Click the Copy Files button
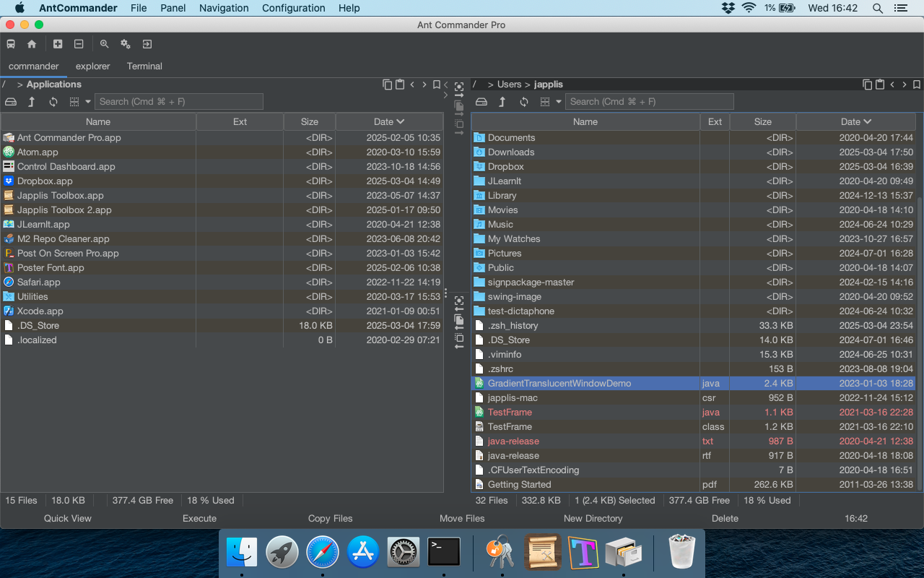The width and height of the screenshot is (924, 578). pos(330,519)
